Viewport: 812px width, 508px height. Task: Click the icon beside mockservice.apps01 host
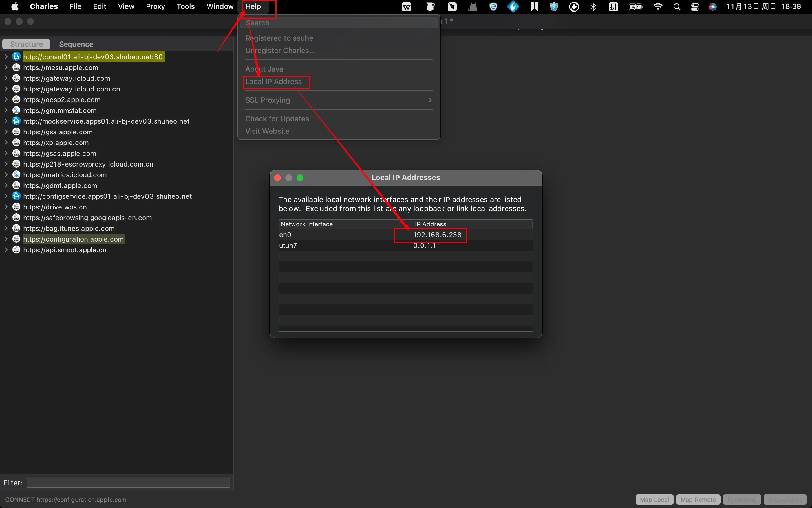16,121
